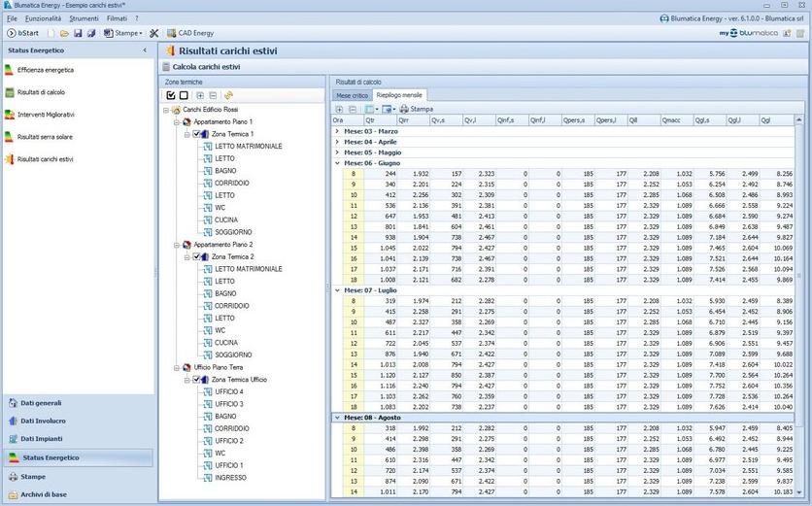Click the Calcola carichi estivi button
The width and height of the screenshot is (812, 506).
[205, 67]
